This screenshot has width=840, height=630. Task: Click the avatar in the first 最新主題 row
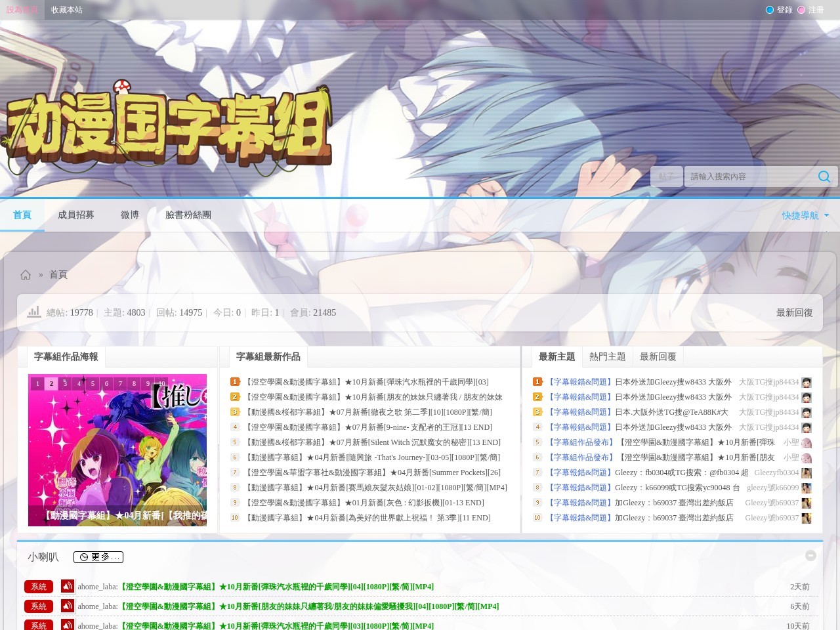[x=806, y=383]
